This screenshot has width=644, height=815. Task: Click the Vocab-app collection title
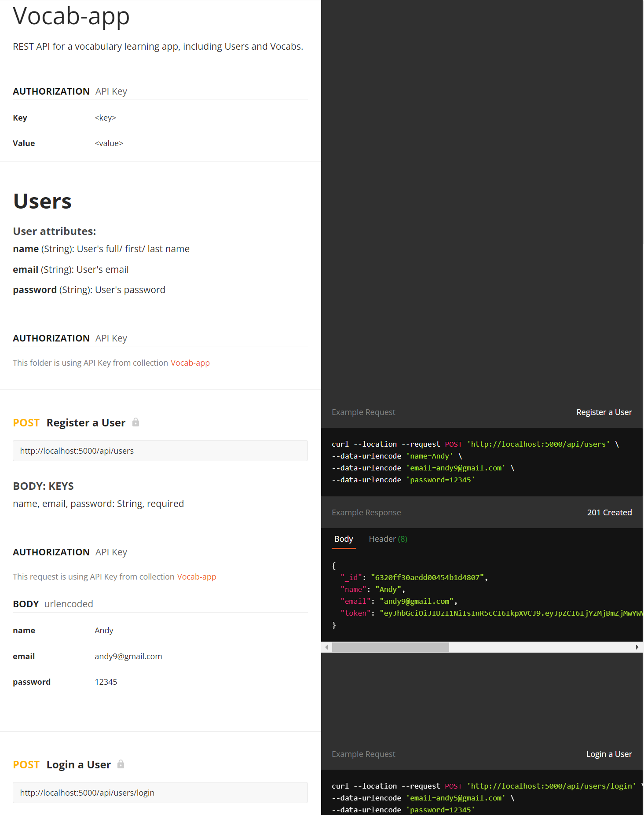(x=71, y=16)
